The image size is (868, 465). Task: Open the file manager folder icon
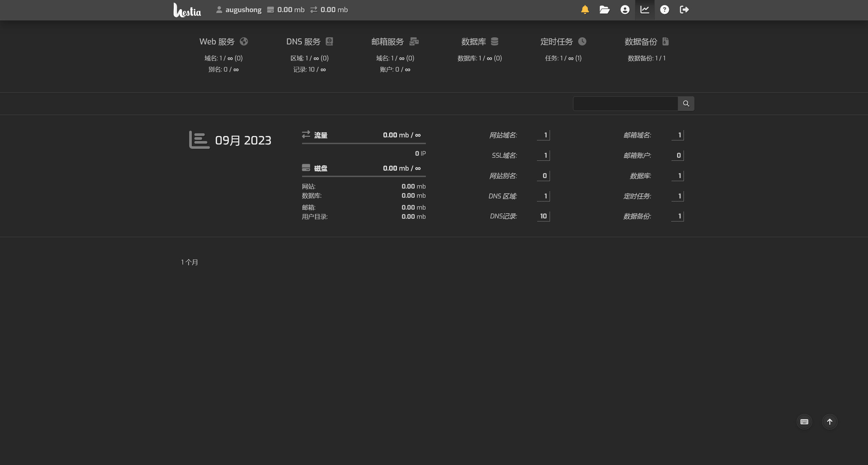click(x=605, y=9)
